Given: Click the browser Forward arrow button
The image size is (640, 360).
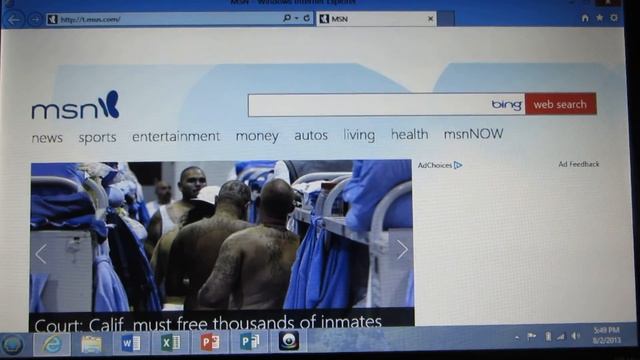Looking at the screenshot, I should click(x=36, y=19).
